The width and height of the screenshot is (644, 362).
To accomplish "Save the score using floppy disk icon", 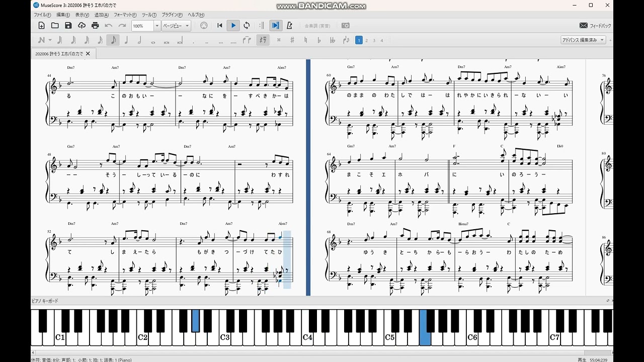I will 68,26.
